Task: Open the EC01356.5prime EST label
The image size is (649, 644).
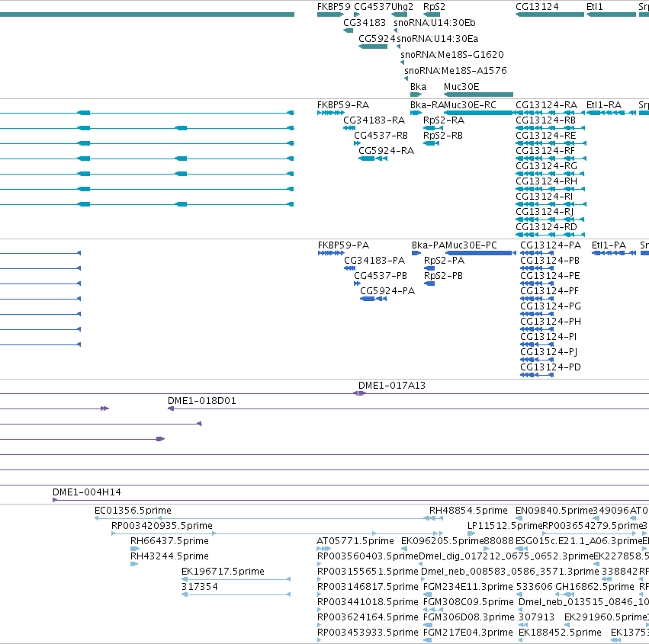Action: 133,511
